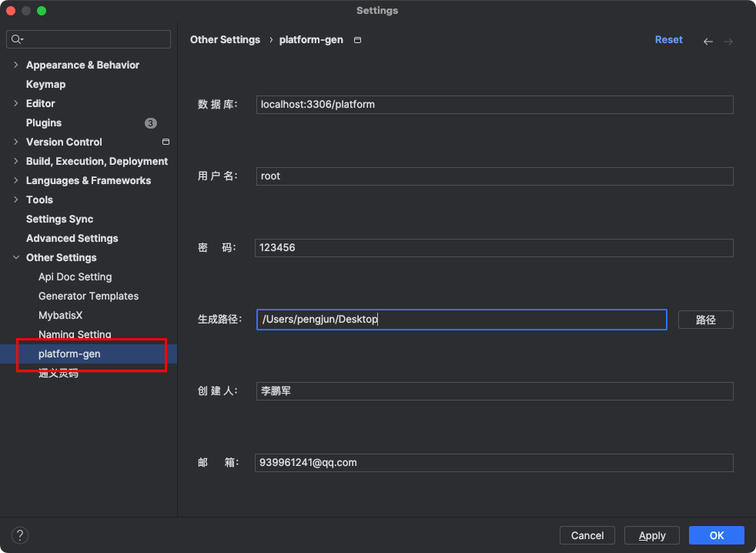Click the 路径 browse button
Image resolution: width=756 pixels, height=553 pixels.
705,320
